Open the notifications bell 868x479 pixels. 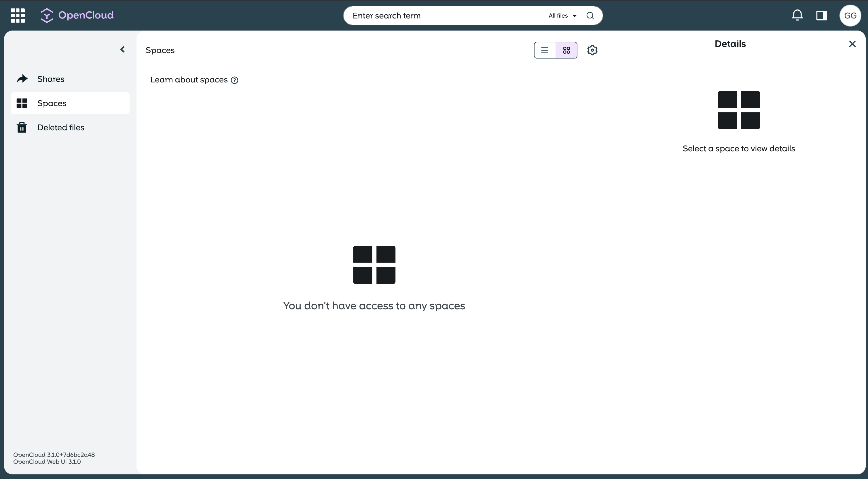[797, 15]
